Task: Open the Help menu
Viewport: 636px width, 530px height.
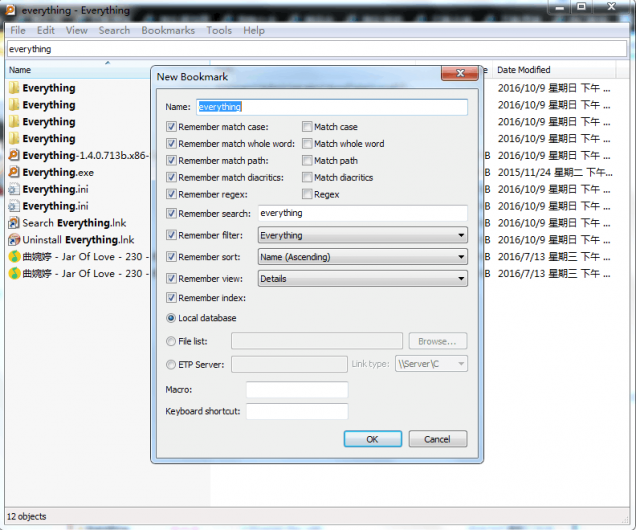Action: click(x=254, y=30)
